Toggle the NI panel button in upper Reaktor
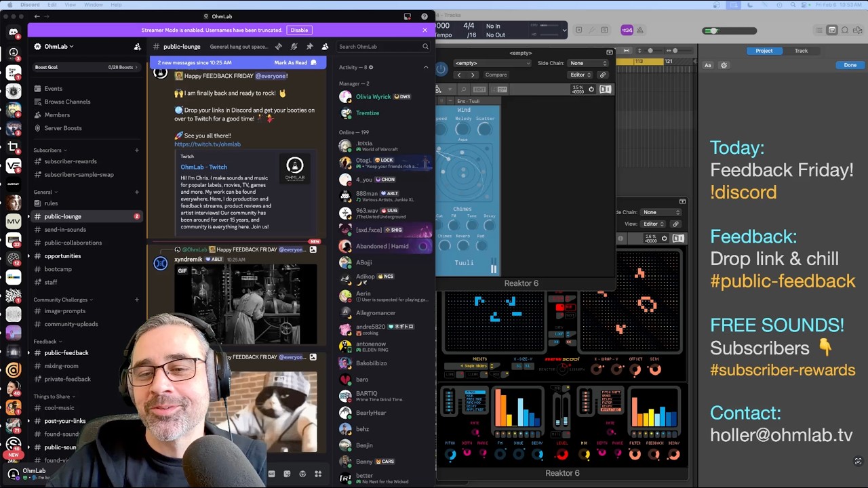The width and height of the screenshot is (868, 488). click(605, 89)
